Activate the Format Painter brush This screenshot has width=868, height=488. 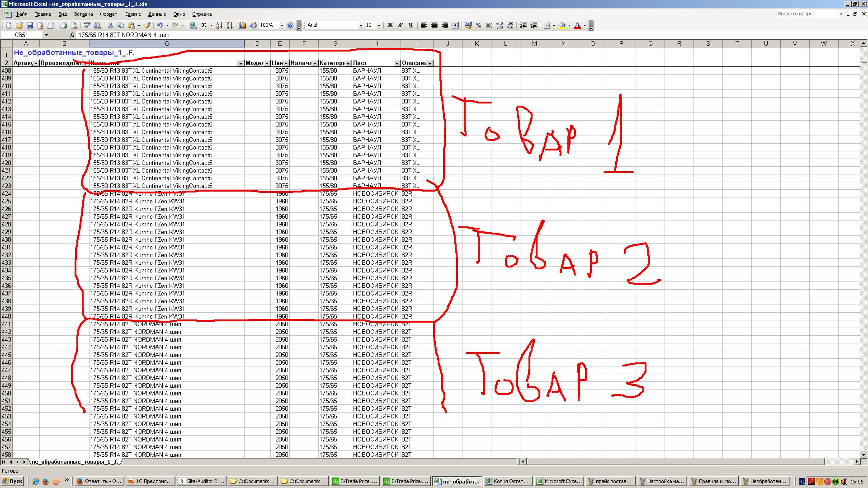(147, 25)
